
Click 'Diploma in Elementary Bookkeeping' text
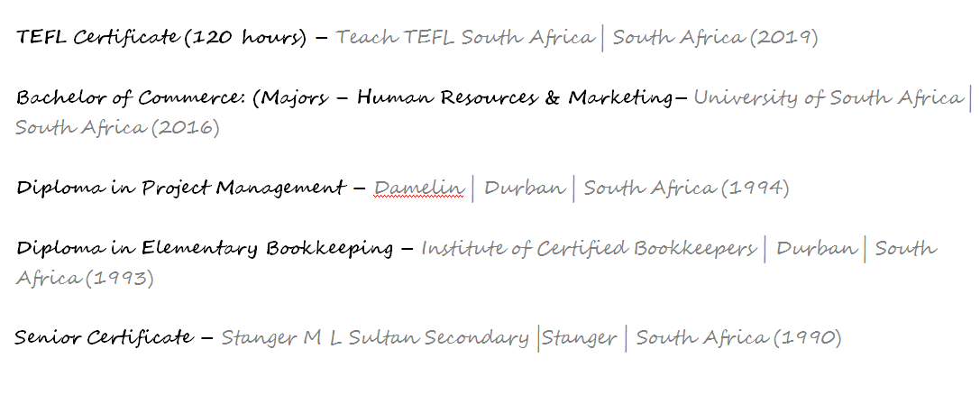(x=205, y=248)
